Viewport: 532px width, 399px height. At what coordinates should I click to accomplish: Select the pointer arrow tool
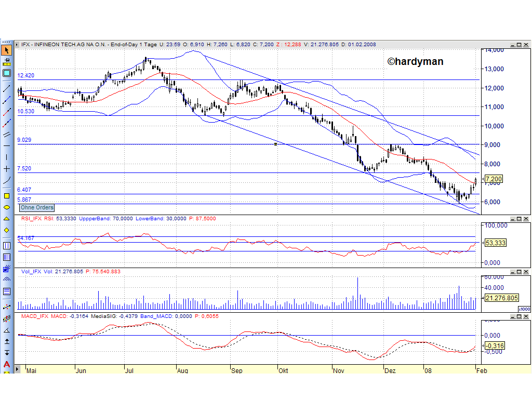coord(7,50)
